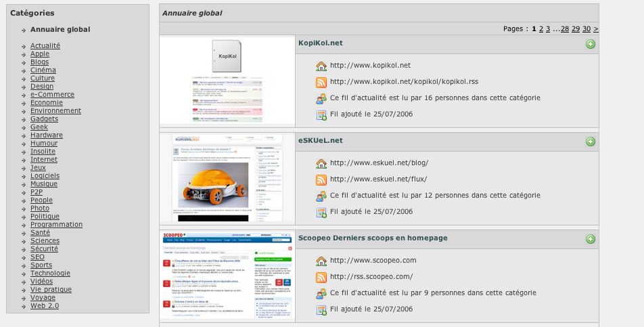644x327 pixels.
Task: Open the Sécurité category
Action: [x=45, y=249]
